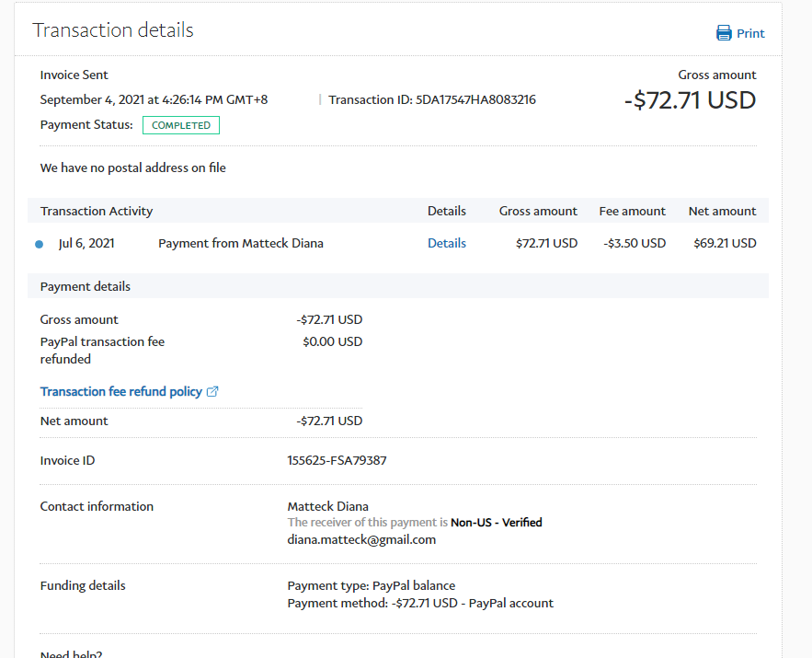
Task: Click the Fee amount column header
Action: coord(632,211)
